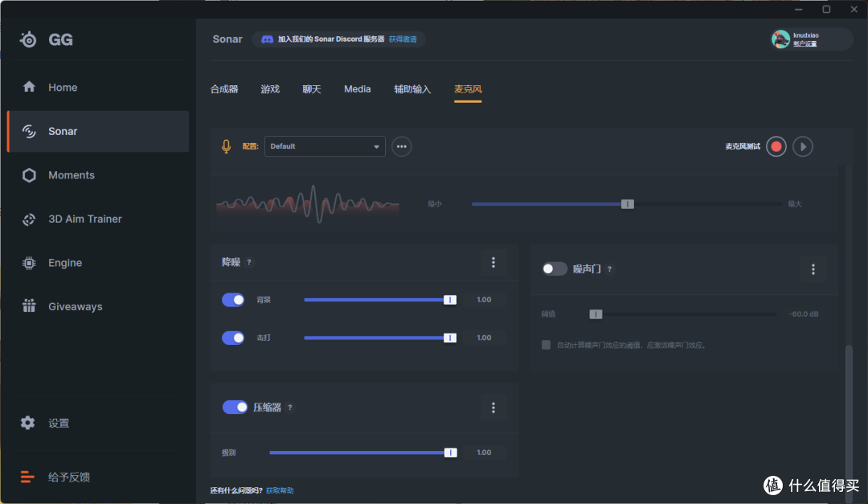Open the three-dot config options button

(x=401, y=147)
